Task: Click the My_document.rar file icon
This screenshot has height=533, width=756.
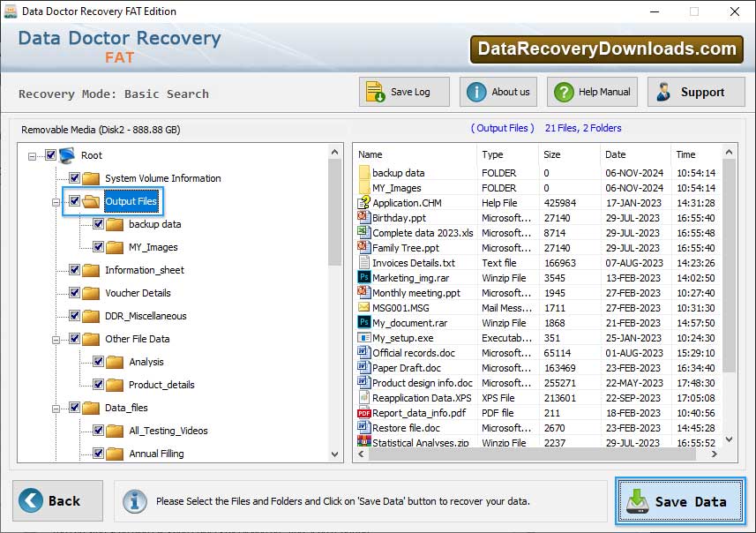Action: coord(364,322)
